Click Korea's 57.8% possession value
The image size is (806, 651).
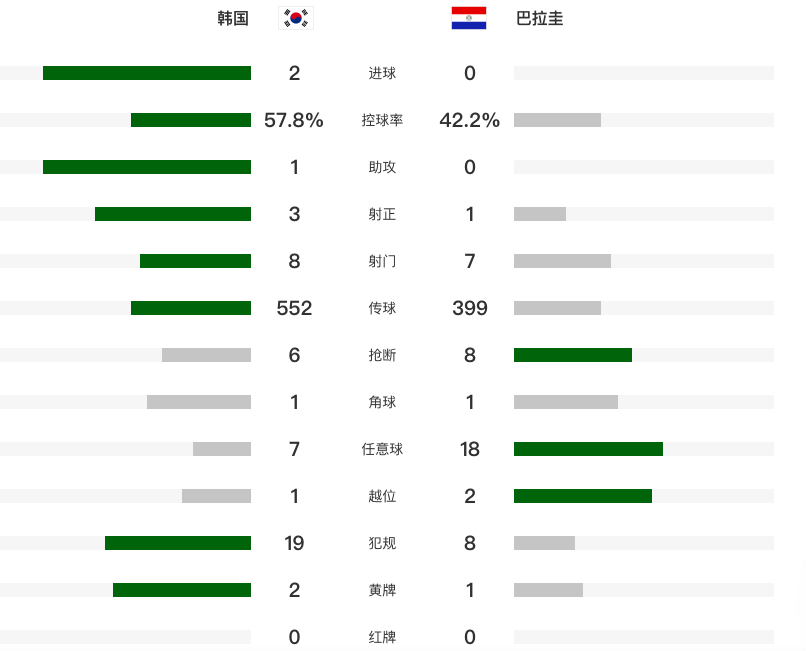(294, 120)
